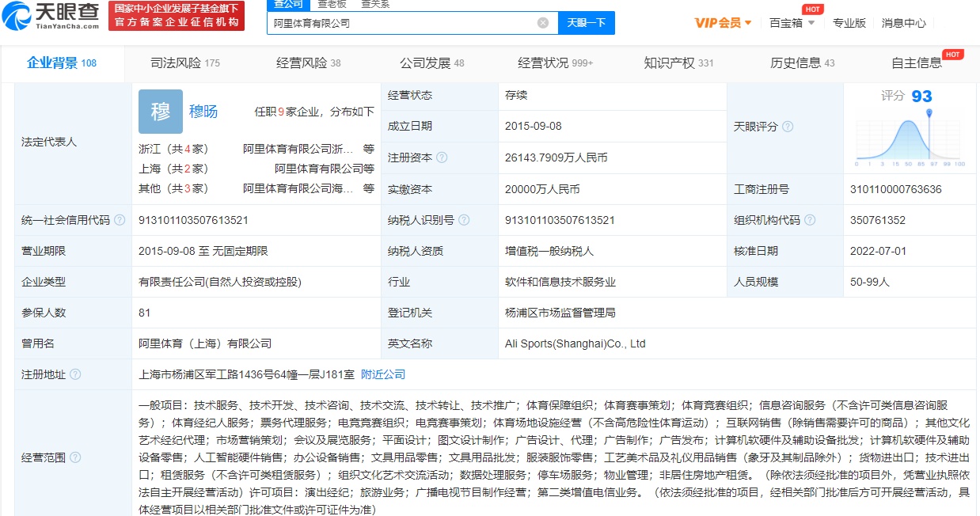Switch to the 企业背景 tab
The height and width of the screenshot is (516, 980).
[x=62, y=63]
